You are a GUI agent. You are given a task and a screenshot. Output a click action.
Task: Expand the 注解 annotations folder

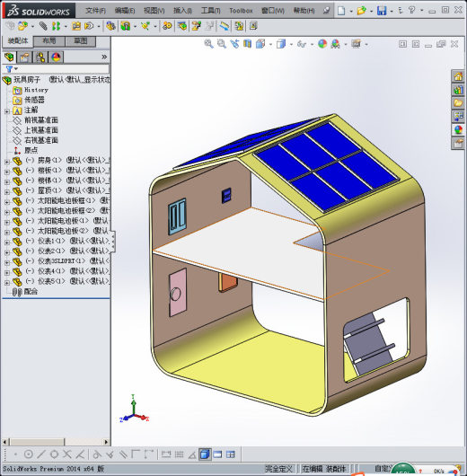[6, 111]
